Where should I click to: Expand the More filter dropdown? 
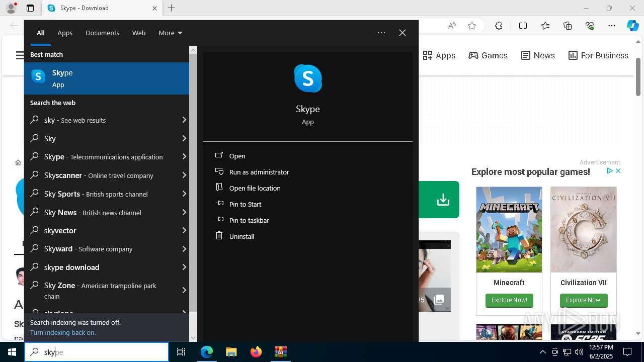click(x=171, y=33)
